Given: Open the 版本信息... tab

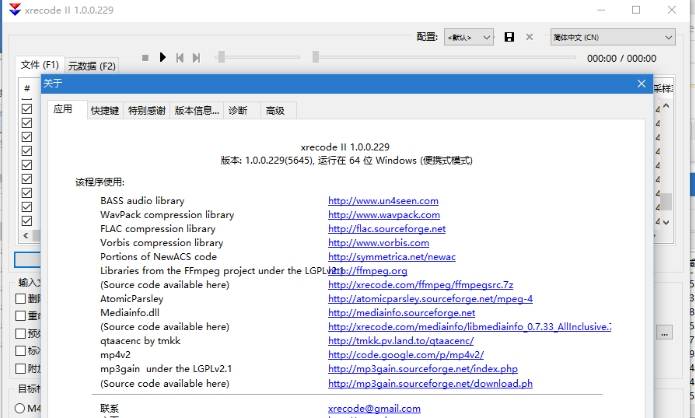Looking at the screenshot, I should [x=197, y=110].
